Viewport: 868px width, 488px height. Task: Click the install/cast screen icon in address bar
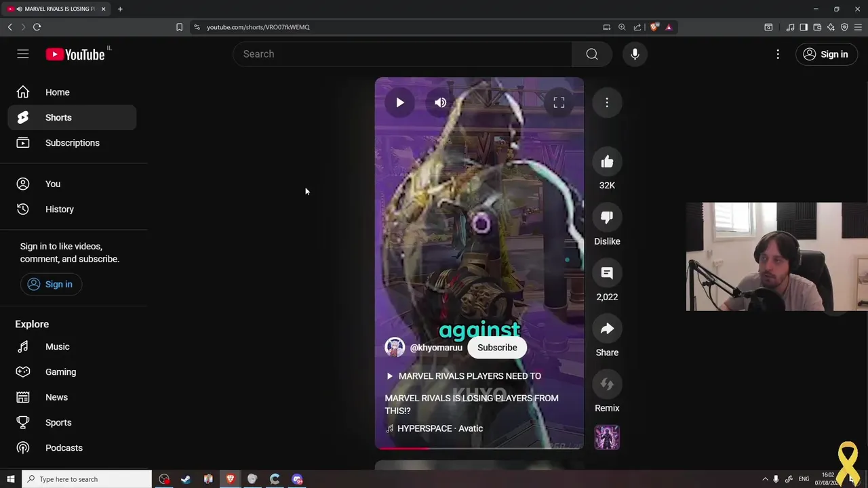(x=606, y=27)
